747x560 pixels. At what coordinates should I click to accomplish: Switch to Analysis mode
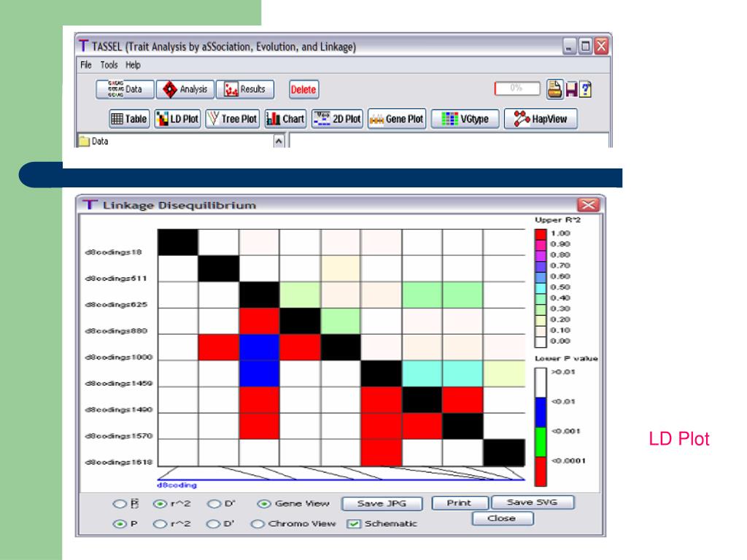185,89
